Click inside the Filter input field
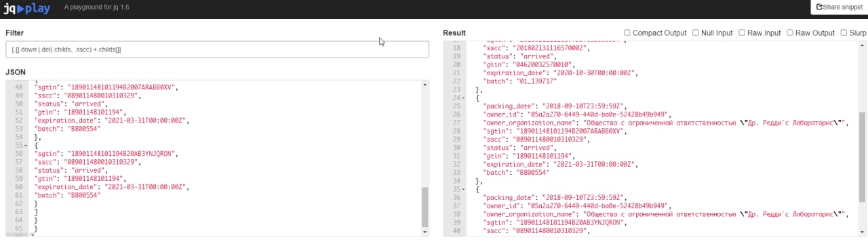The height and width of the screenshot is (246, 868). (x=217, y=49)
